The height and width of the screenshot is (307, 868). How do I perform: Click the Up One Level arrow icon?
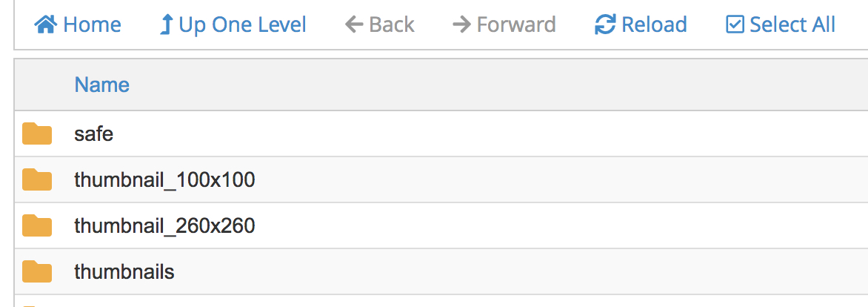point(166,25)
